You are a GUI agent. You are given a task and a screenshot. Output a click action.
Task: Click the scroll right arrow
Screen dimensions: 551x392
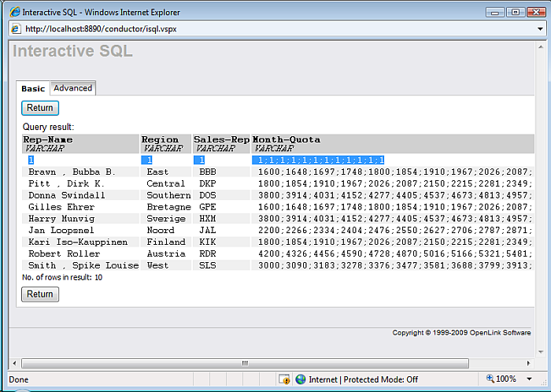[527, 363]
